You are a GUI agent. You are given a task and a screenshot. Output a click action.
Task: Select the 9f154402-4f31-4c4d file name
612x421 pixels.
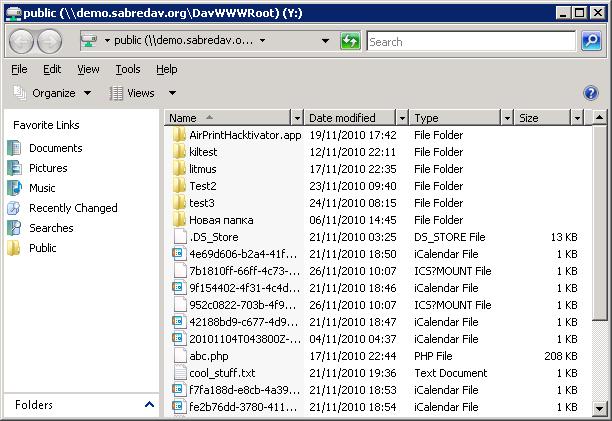coord(245,288)
